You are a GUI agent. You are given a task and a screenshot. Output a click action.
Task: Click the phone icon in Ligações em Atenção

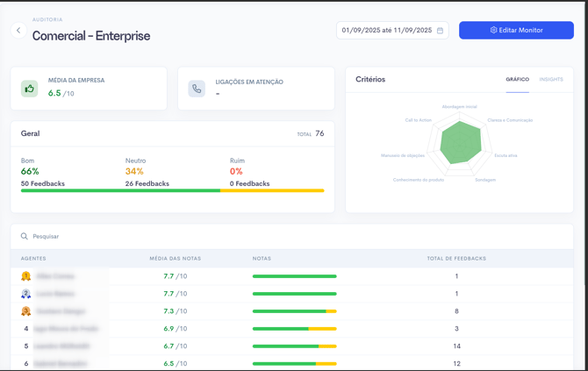tap(197, 89)
